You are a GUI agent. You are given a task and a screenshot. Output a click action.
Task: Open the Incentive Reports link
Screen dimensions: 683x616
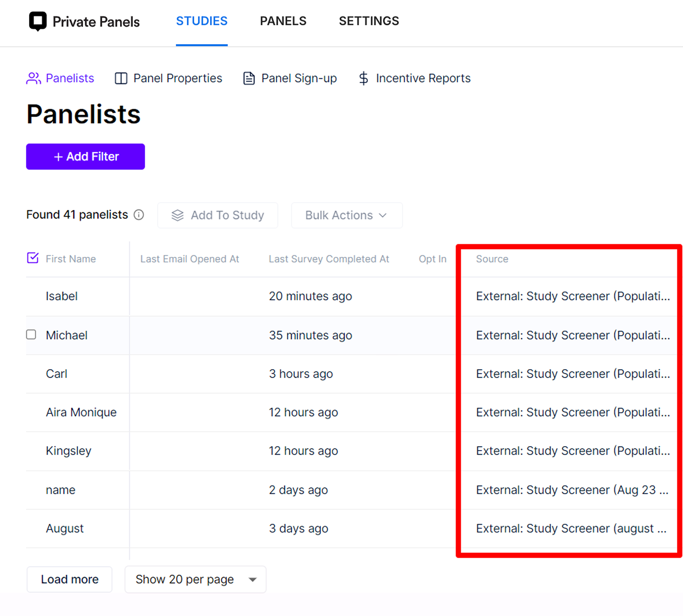pyautogui.click(x=423, y=78)
